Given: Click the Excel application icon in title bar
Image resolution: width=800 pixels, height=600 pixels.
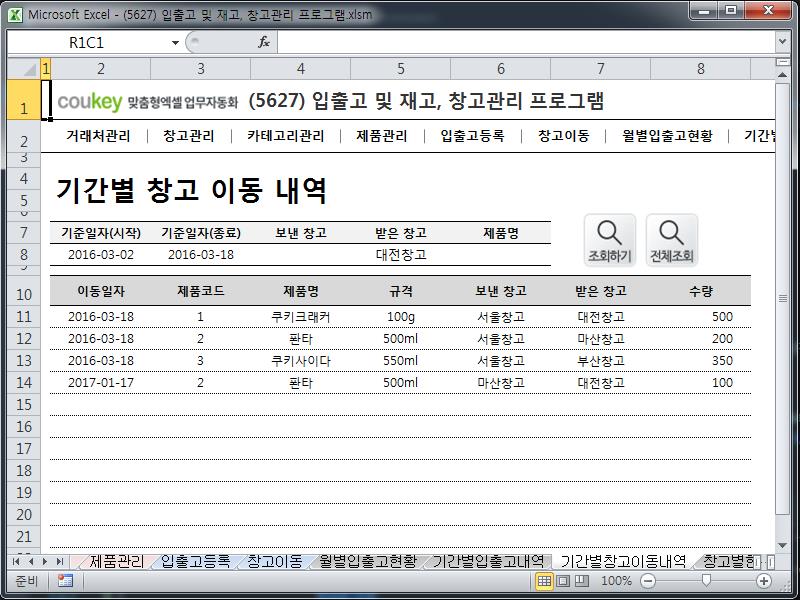Looking at the screenshot, I should click(15, 14).
